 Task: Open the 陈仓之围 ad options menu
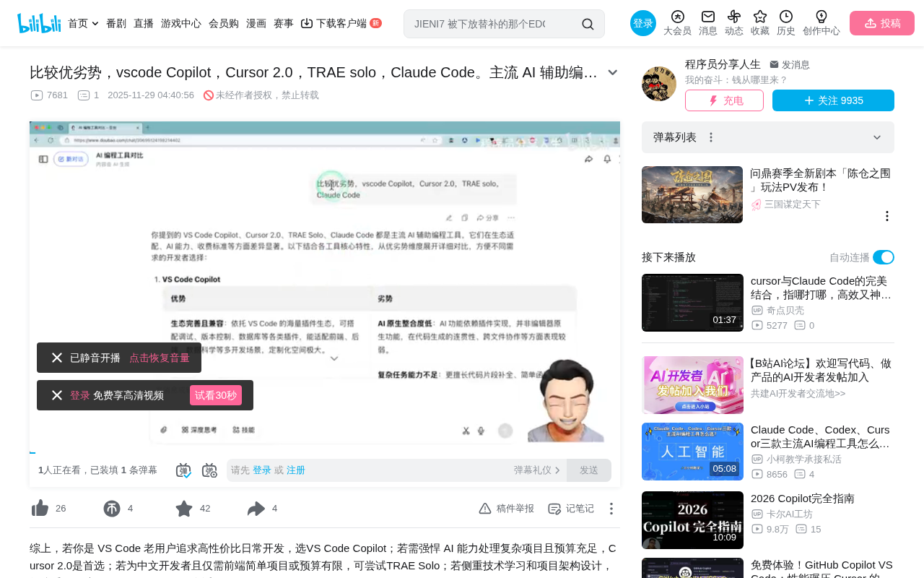887,216
